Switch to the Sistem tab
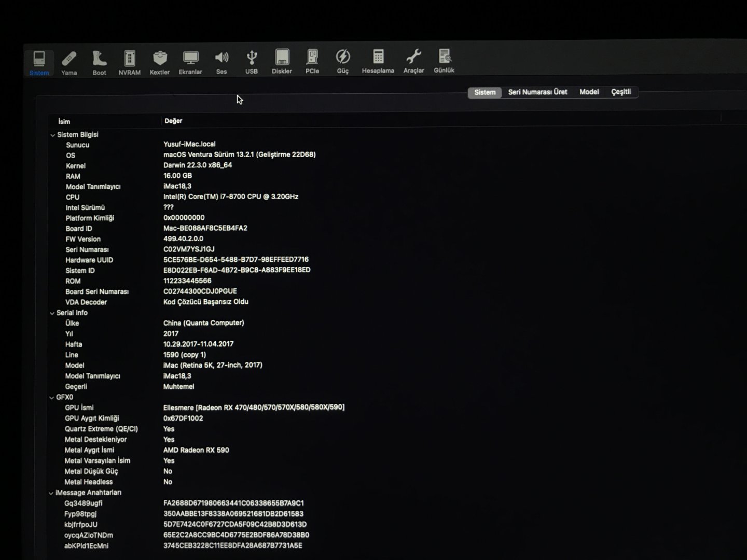Viewport: 747px width, 560px height. point(485,92)
